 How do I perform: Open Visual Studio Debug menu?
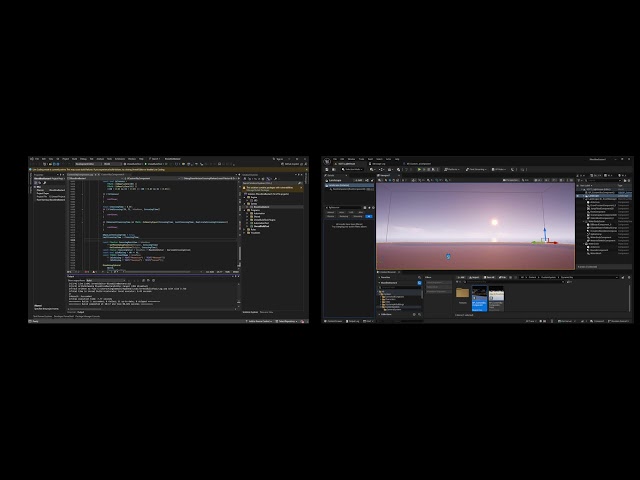pos(83,159)
